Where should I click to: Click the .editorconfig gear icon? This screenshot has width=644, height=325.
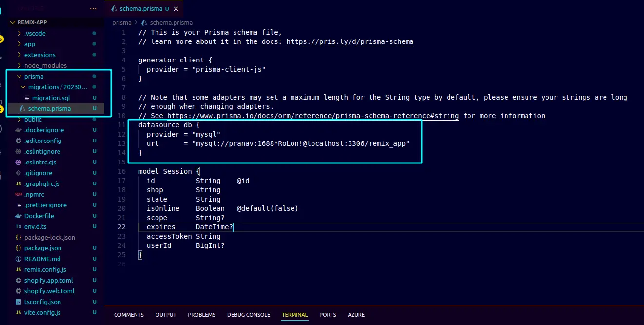[x=19, y=141]
